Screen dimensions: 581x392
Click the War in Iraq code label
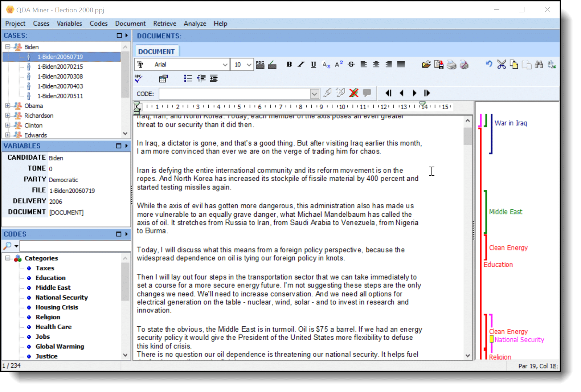pos(511,123)
